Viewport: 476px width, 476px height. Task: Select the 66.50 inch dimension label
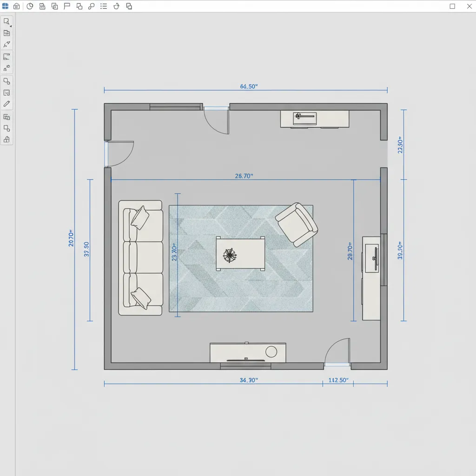248,86
